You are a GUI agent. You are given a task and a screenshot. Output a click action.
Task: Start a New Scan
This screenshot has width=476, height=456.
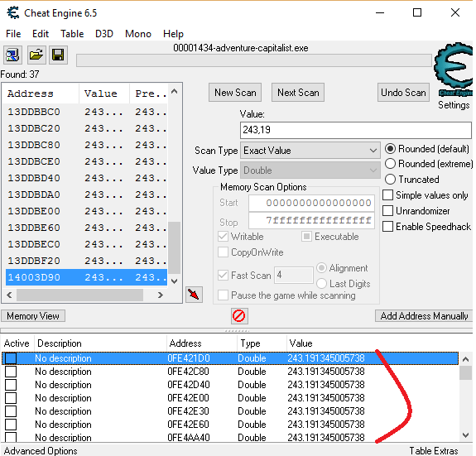tap(235, 92)
